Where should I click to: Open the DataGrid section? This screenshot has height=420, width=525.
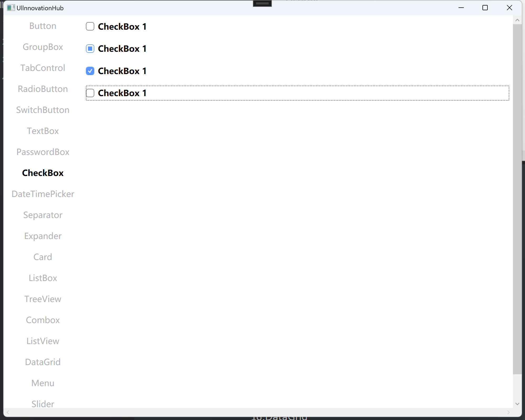(43, 362)
